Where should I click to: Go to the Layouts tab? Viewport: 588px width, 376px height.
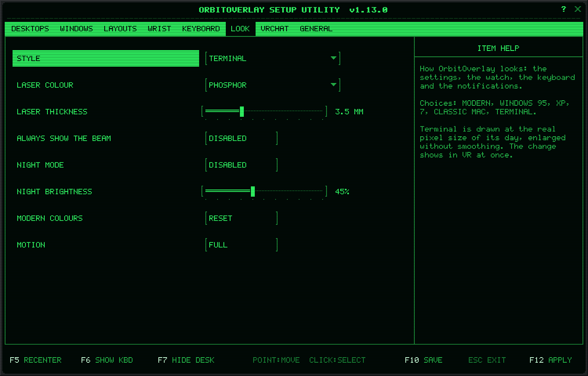click(120, 29)
